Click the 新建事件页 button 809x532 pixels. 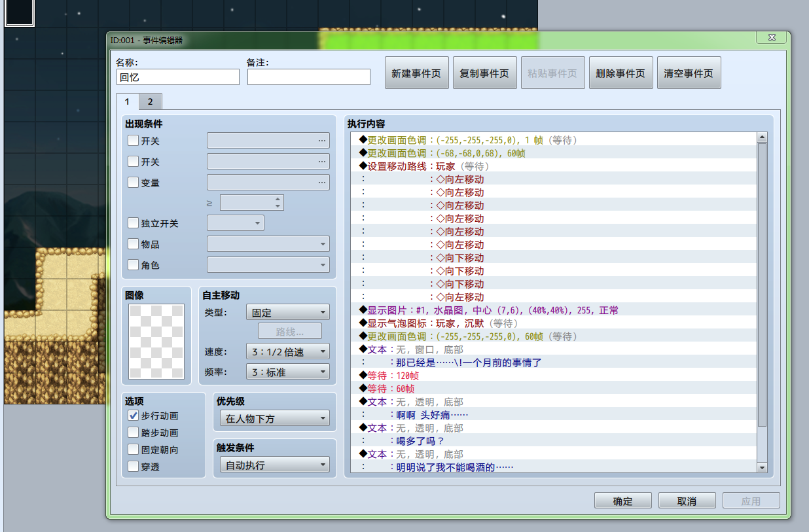[416, 73]
